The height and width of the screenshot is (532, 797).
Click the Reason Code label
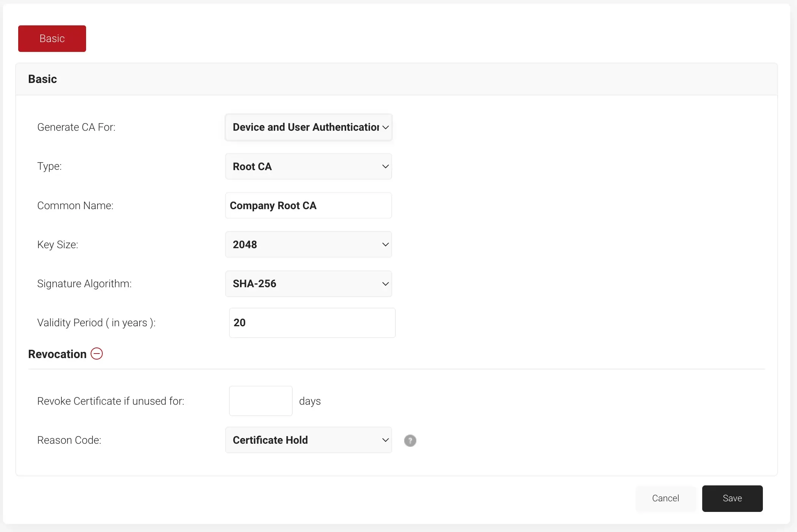[69, 440]
